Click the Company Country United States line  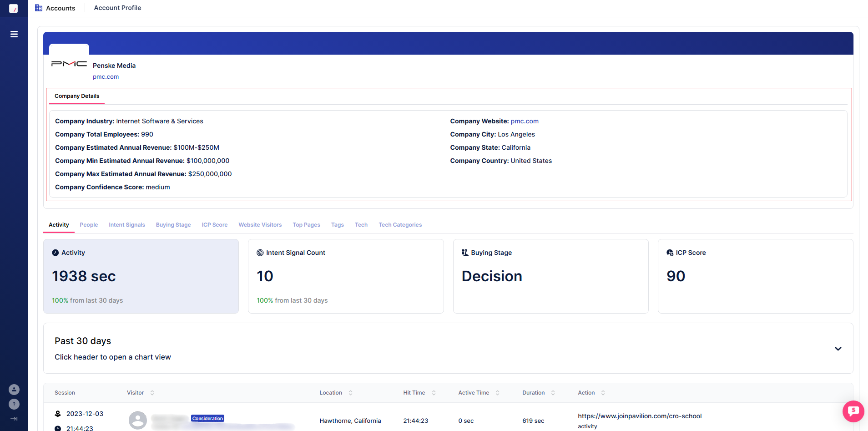pos(501,161)
